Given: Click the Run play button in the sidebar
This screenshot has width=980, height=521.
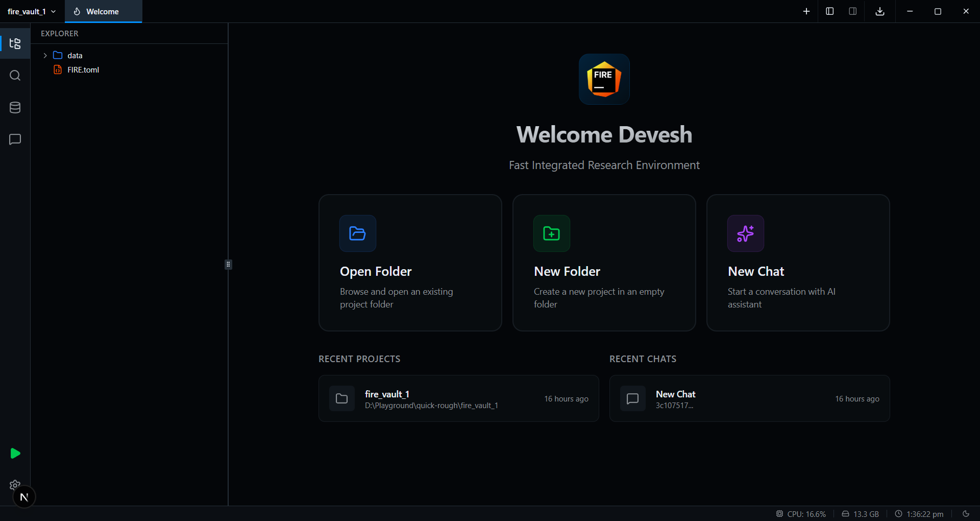Looking at the screenshot, I should pos(15,454).
